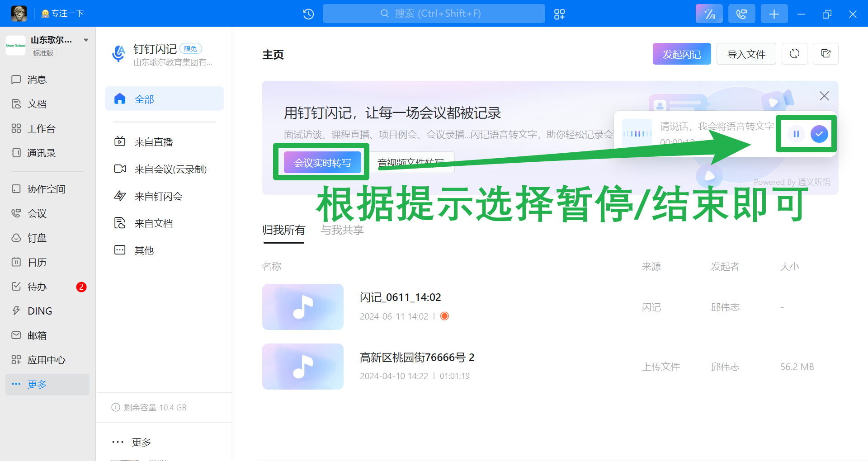Open the history clock icon
This screenshot has height=461, width=868.
point(308,14)
